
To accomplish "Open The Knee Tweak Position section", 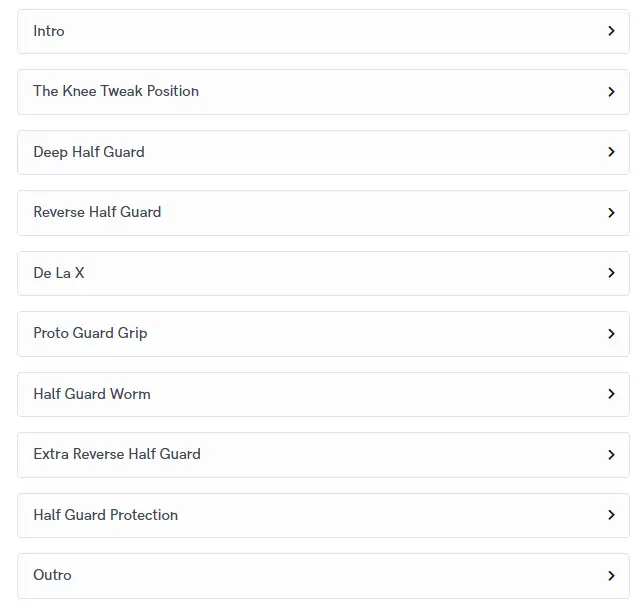I will pyautogui.click(x=116, y=91).
